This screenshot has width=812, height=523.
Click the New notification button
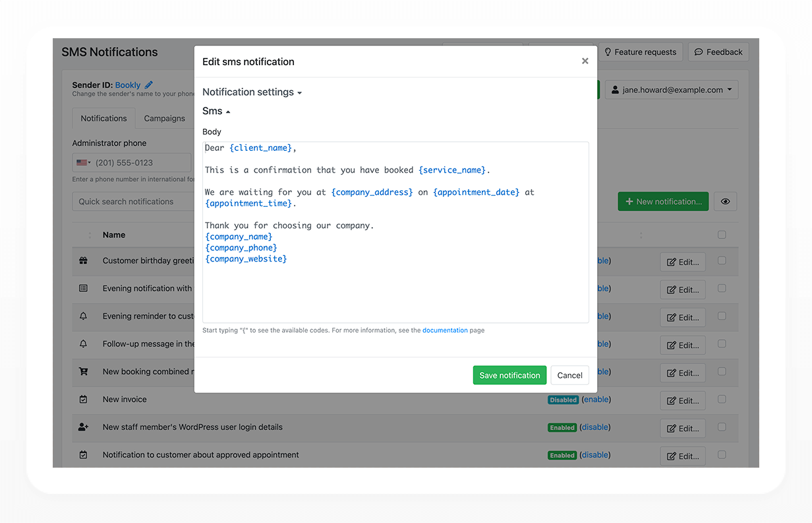[663, 202]
